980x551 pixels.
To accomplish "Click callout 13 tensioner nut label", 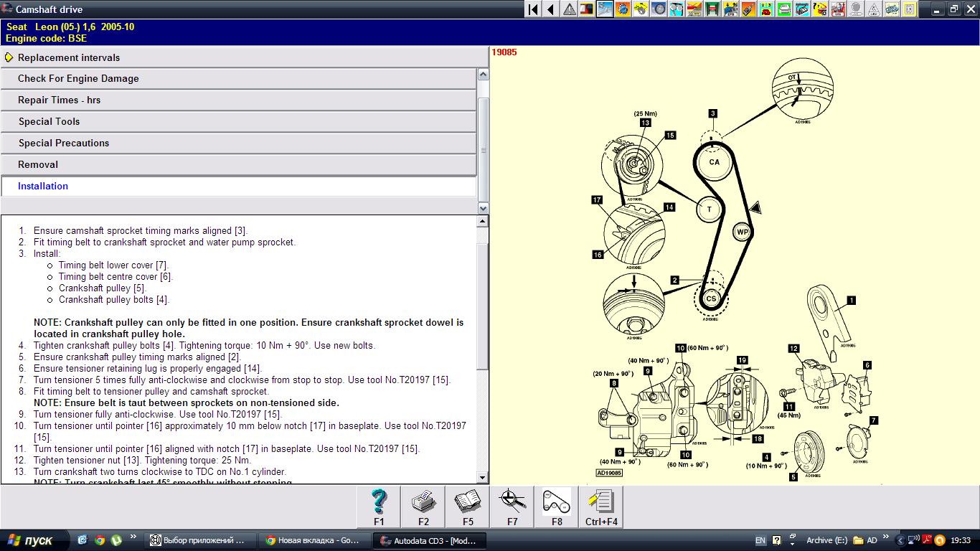I will point(645,123).
